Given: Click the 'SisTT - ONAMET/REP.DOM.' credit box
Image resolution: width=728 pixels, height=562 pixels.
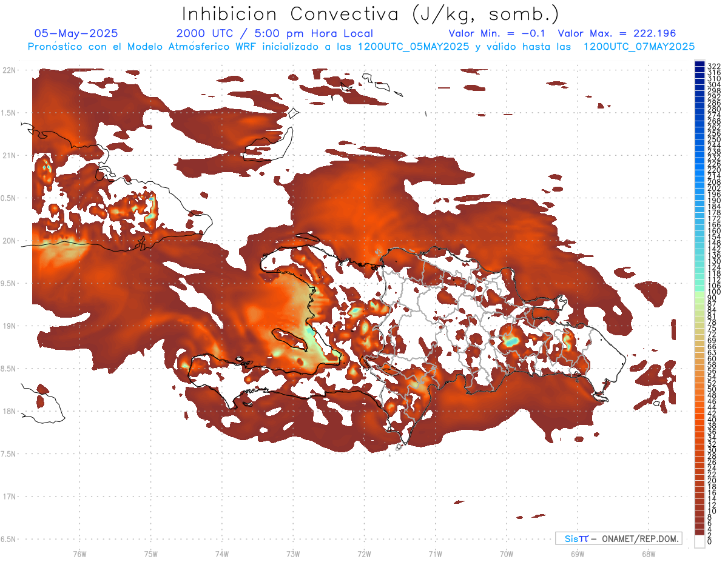Looking at the screenshot, I should 618,538.
